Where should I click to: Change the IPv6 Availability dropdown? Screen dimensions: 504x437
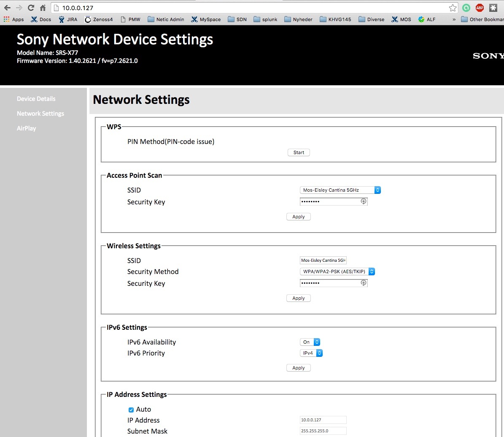[x=310, y=342]
